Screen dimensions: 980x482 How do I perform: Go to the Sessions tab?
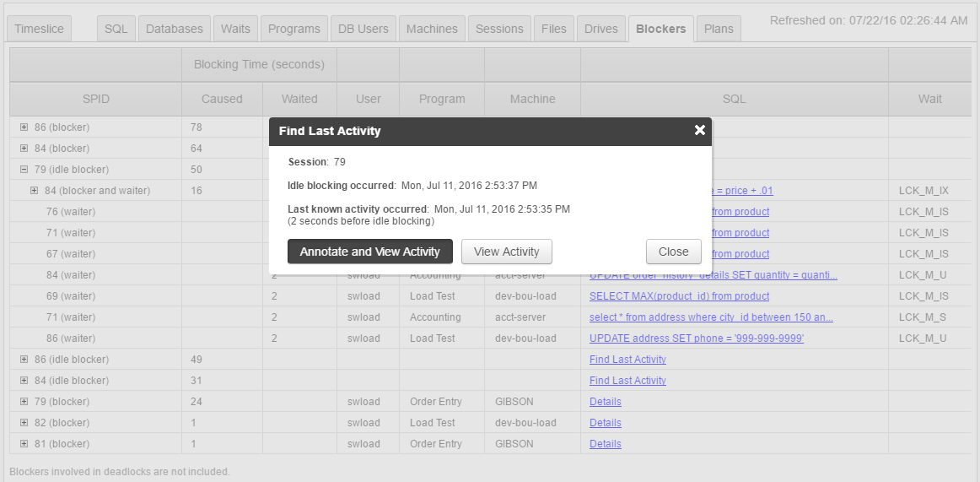pos(499,29)
